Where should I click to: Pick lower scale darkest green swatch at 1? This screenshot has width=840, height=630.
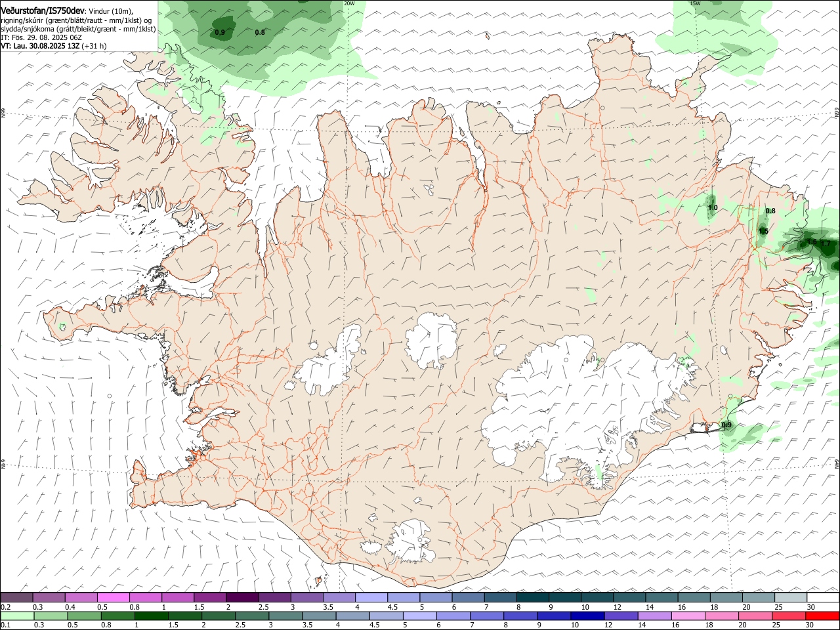point(151,616)
